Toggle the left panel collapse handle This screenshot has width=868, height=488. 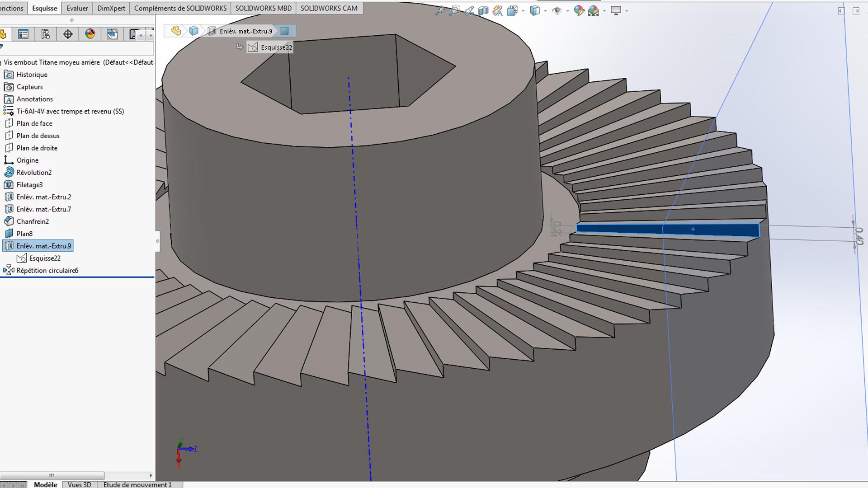click(x=157, y=241)
